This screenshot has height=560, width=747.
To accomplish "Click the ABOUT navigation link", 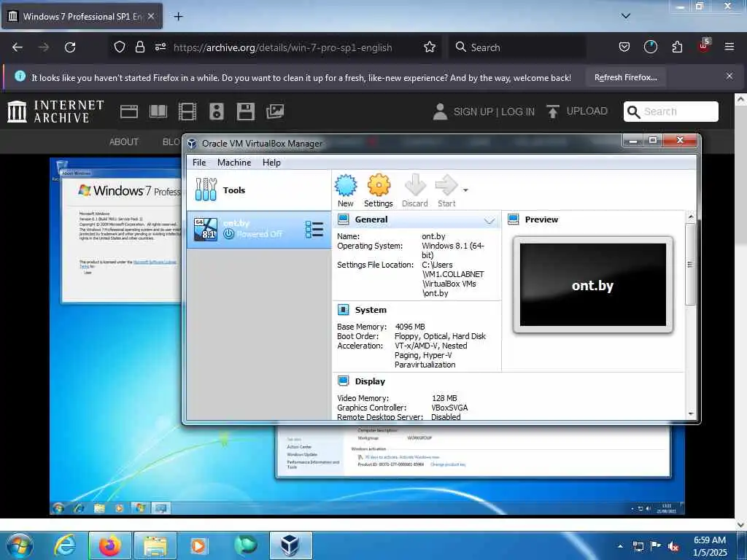I will (124, 142).
